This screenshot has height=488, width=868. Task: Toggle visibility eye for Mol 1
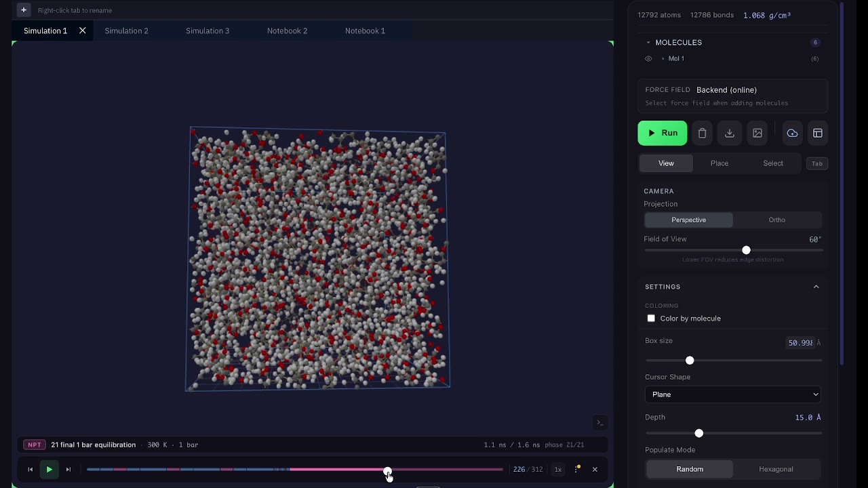click(x=648, y=59)
